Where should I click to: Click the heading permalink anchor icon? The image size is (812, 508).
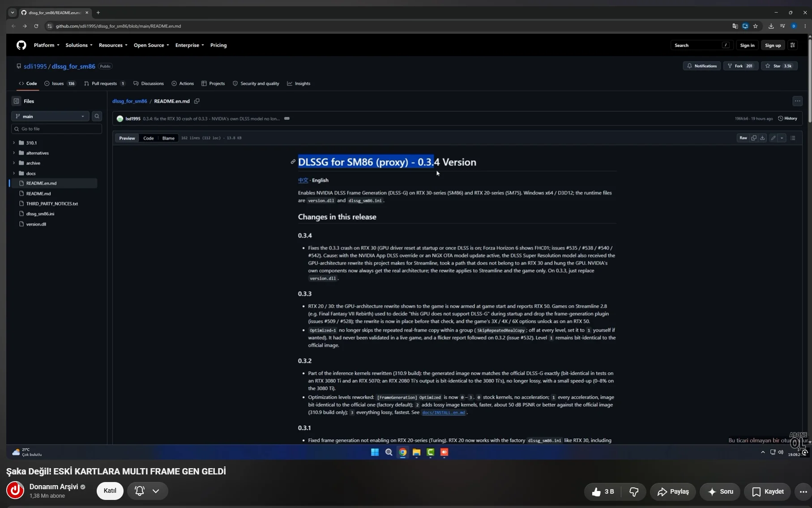pyautogui.click(x=293, y=162)
